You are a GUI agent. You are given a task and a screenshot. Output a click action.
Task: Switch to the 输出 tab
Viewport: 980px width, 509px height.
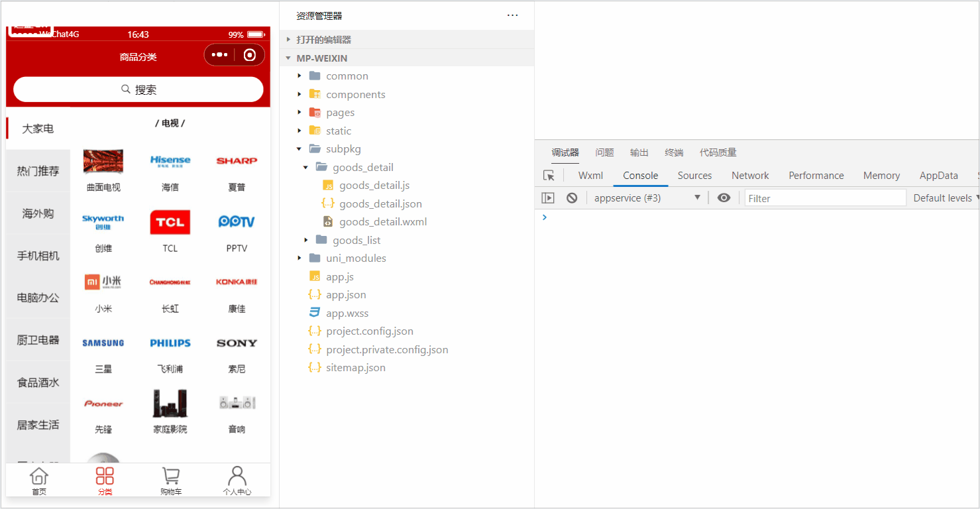point(639,152)
